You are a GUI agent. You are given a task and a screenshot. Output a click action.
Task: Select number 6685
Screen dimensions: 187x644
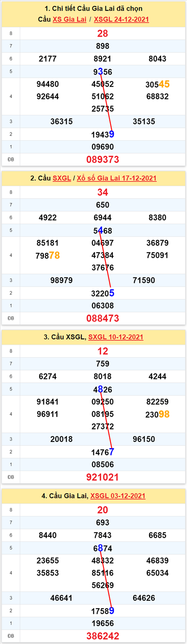[x=157, y=536]
